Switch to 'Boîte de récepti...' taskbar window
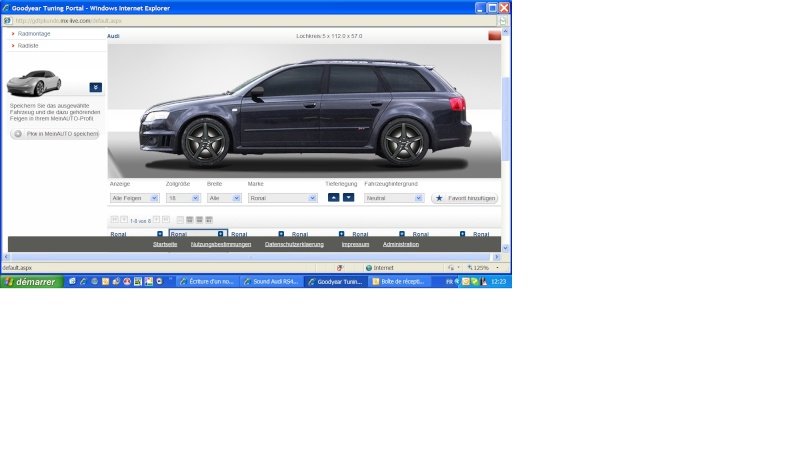Image resolution: width=800 pixels, height=450 pixels. [x=399, y=282]
